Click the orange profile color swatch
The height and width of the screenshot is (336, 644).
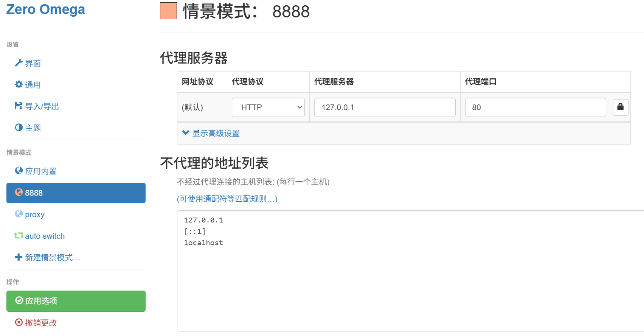click(x=169, y=11)
